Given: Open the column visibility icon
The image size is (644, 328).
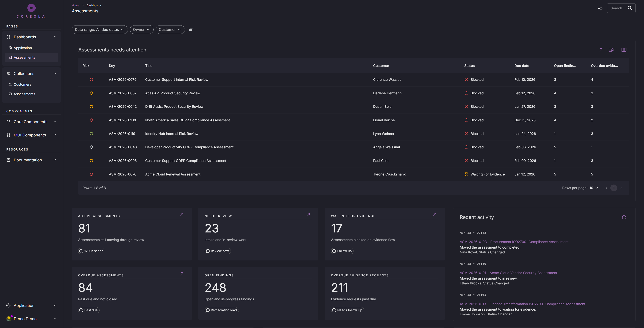Looking at the screenshot, I should [624, 50].
